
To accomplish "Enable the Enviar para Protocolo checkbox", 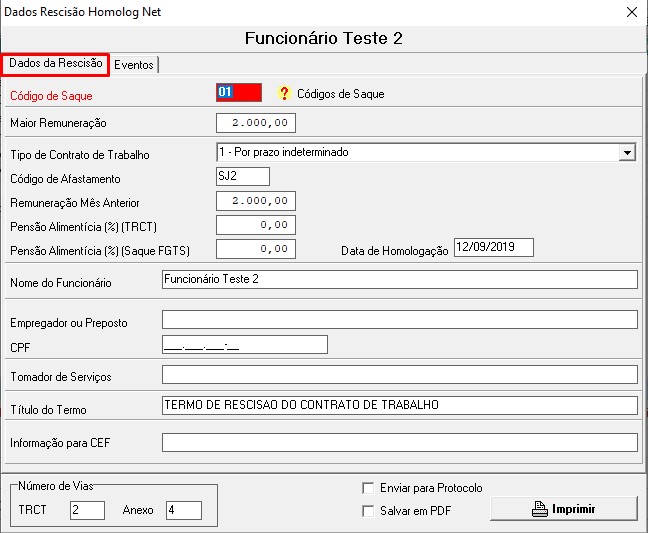I will click(x=368, y=488).
